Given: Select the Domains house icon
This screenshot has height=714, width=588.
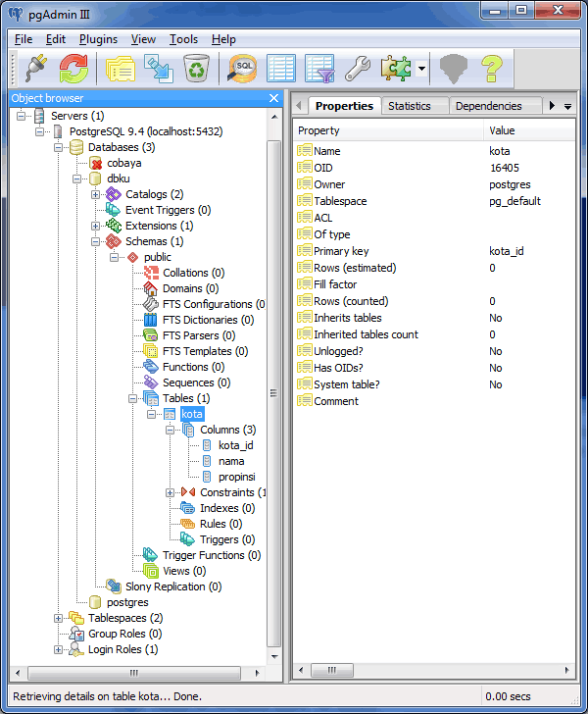Looking at the screenshot, I should pyautogui.click(x=150, y=288).
